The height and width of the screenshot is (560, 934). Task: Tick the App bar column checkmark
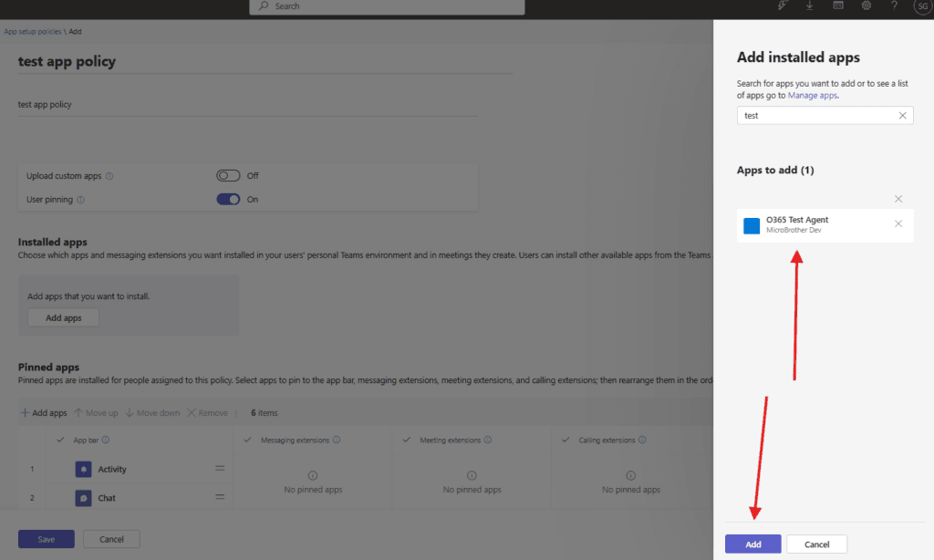[60, 440]
